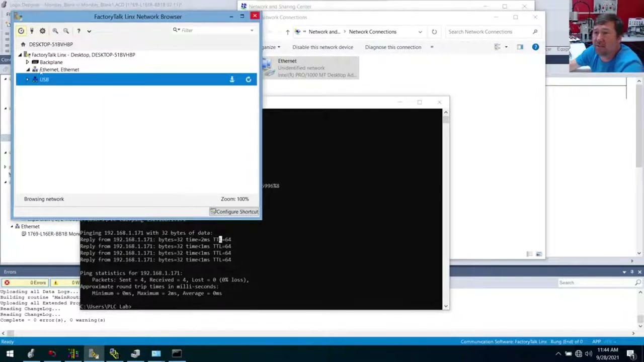The image size is (644, 362).
Task: Expand the chevron overflow in Linx toolbar
Action: [89, 31]
